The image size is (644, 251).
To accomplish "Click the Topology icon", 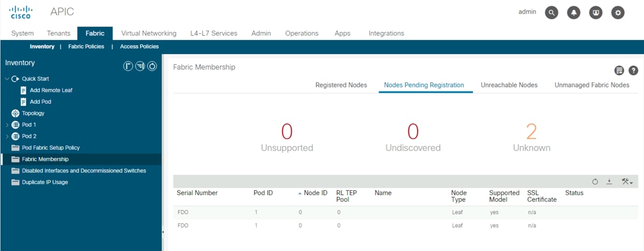I will (x=15, y=114).
